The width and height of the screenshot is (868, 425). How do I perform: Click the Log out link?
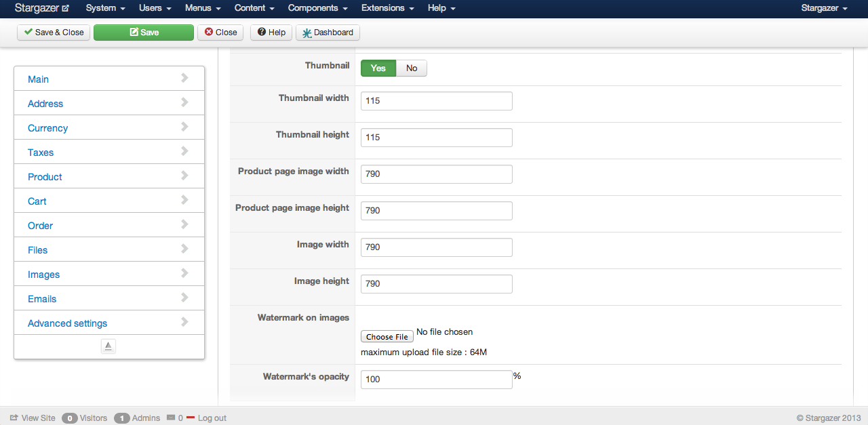coord(212,418)
